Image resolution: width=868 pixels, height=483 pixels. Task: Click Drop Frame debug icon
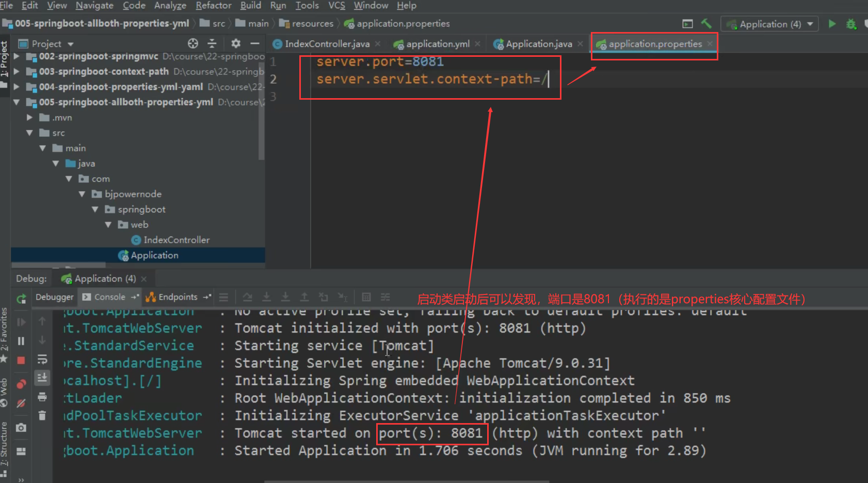coord(324,297)
